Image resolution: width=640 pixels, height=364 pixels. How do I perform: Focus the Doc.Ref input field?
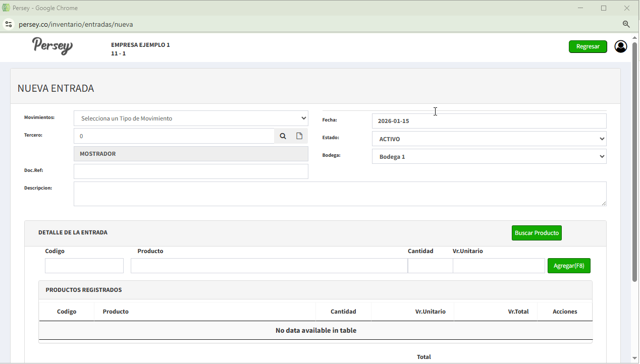pos(191,171)
